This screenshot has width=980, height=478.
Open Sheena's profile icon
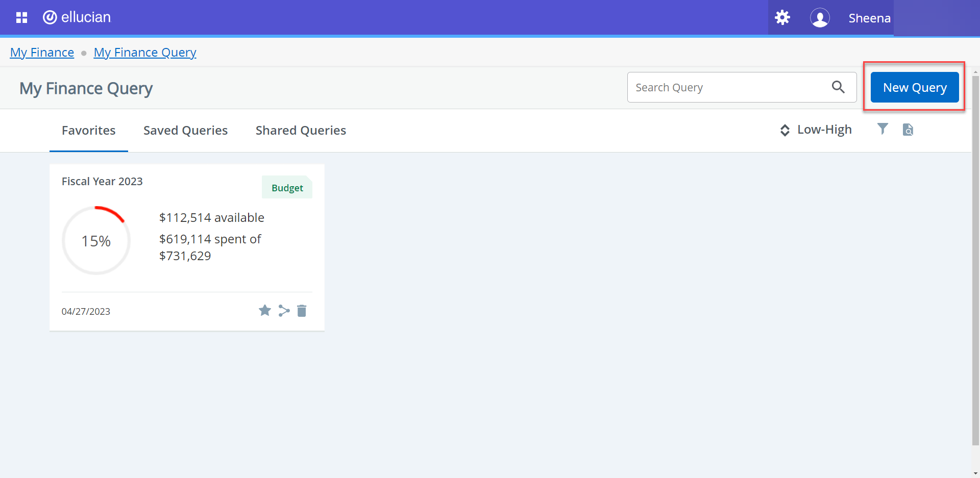[820, 18]
